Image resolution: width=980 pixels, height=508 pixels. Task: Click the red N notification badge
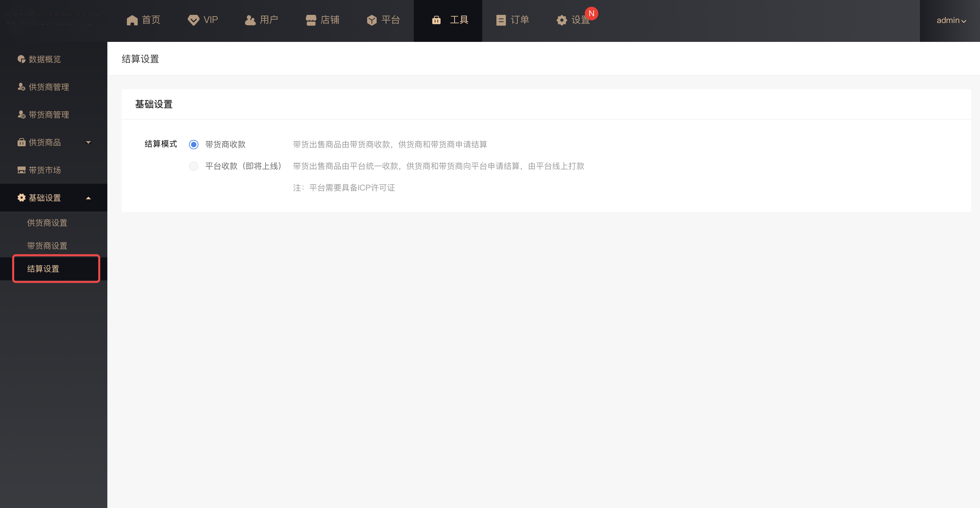591,13
